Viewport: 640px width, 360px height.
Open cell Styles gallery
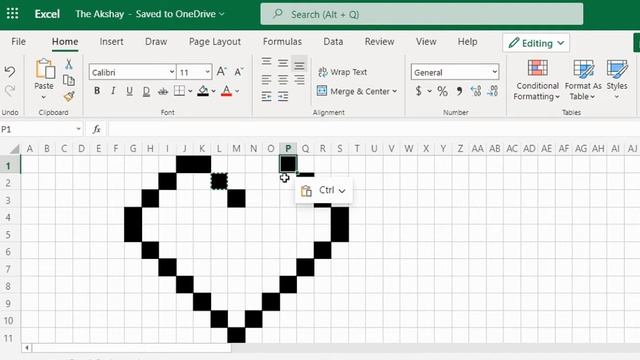pos(617,80)
